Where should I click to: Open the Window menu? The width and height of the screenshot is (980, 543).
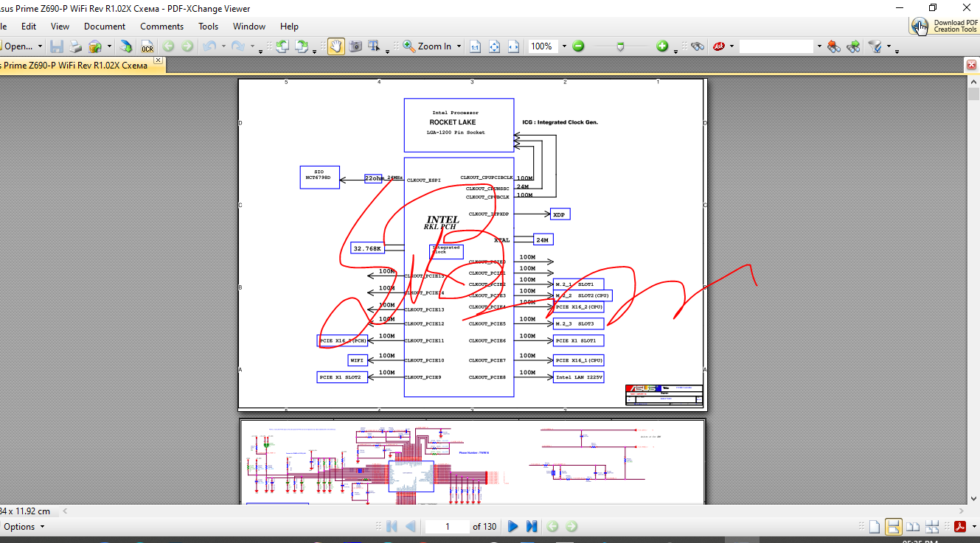(249, 26)
